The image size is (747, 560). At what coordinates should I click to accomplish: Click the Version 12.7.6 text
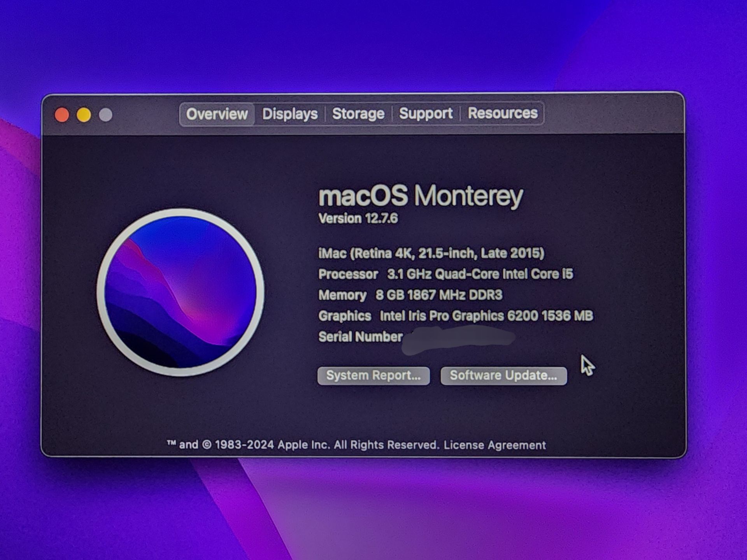[358, 219]
